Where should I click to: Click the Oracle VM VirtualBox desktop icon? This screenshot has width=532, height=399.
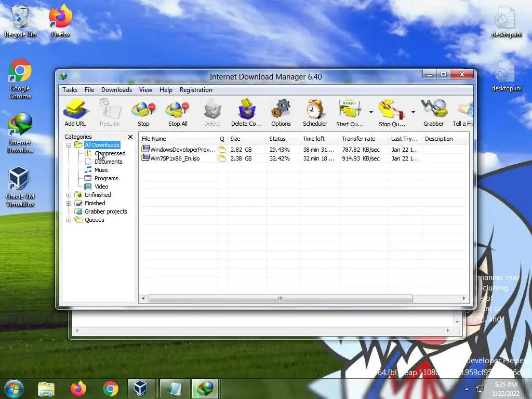click(20, 187)
